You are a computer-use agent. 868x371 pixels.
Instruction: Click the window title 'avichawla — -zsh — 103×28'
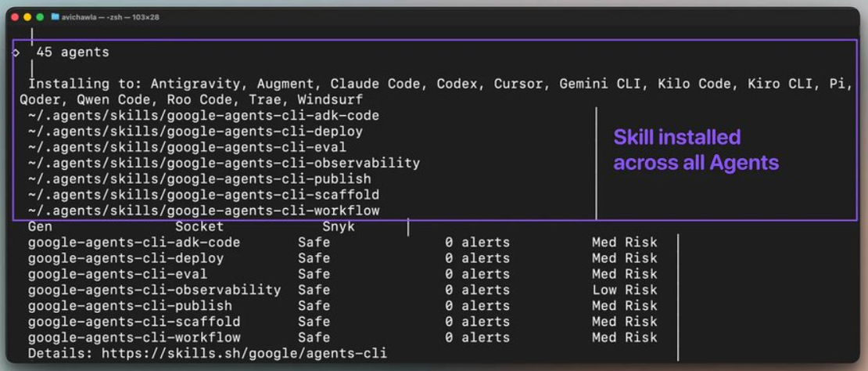click(x=110, y=17)
